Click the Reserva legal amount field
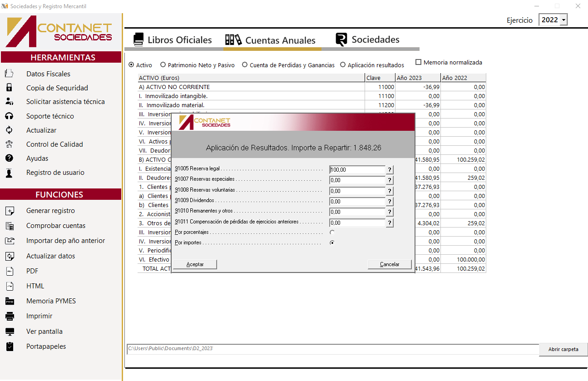The width and height of the screenshot is (588, 381). [357, 169]
